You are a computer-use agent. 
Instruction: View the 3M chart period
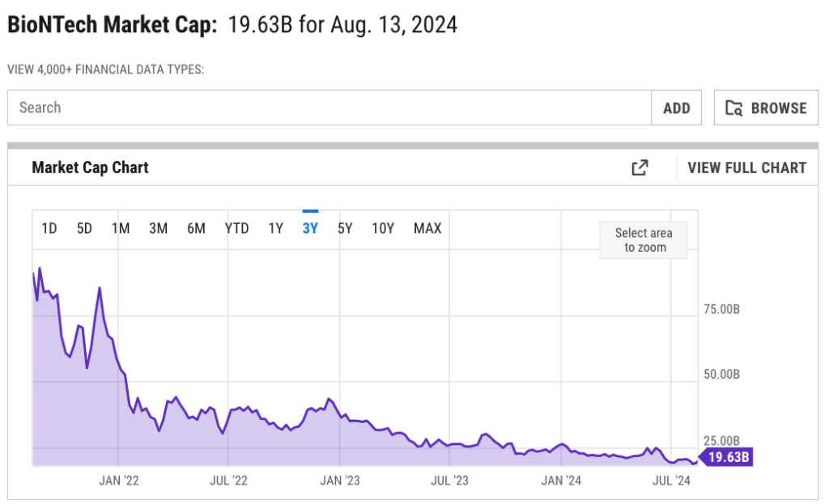(x=158, y=228)
